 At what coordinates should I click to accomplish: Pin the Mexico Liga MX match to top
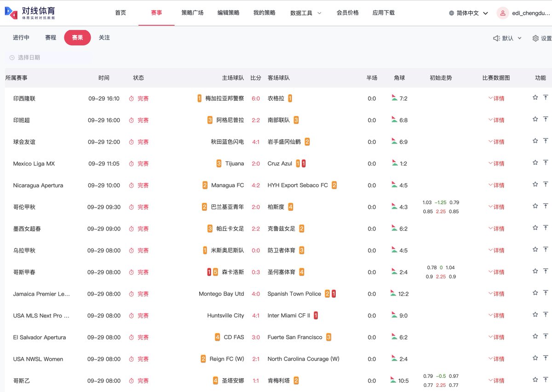point(546,163)
